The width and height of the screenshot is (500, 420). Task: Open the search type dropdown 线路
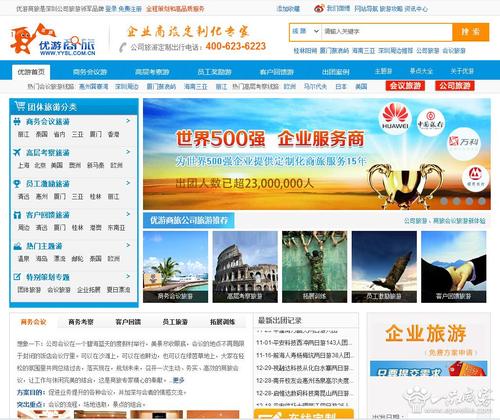tap(305, 31)
